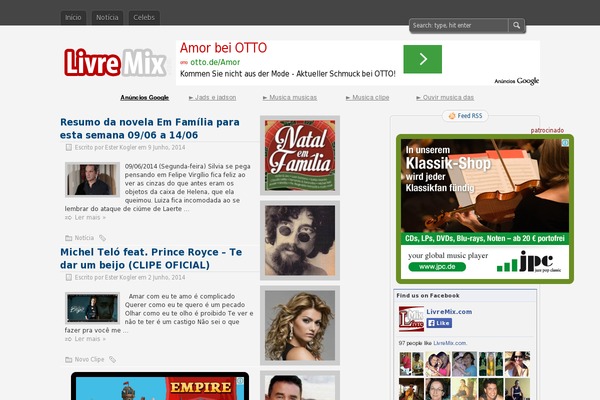This screenshot has width=600, height=400.
Task: Open the blonde woman portrait image
Action: pyautogui.click(x=300, y=325)
